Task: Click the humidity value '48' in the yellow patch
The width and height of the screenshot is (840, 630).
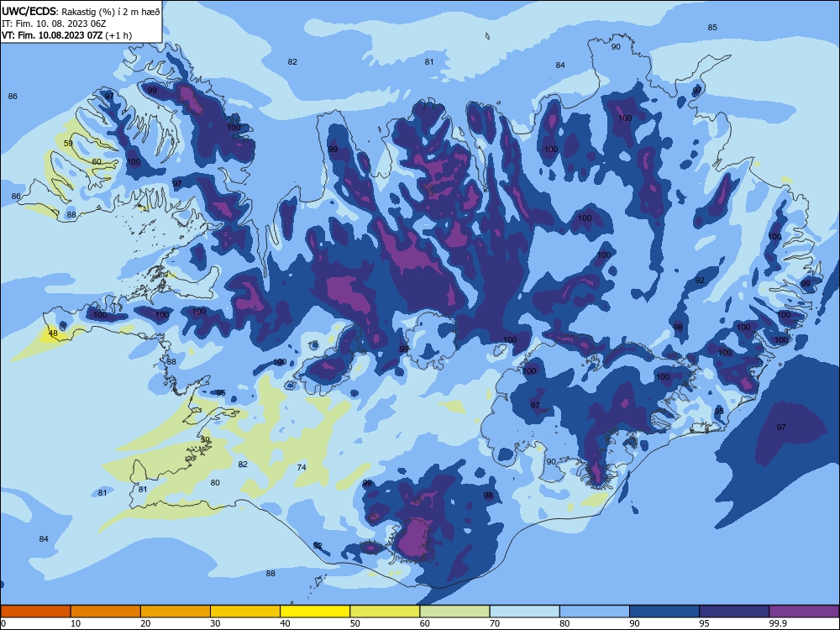Action: click(53, 333)
